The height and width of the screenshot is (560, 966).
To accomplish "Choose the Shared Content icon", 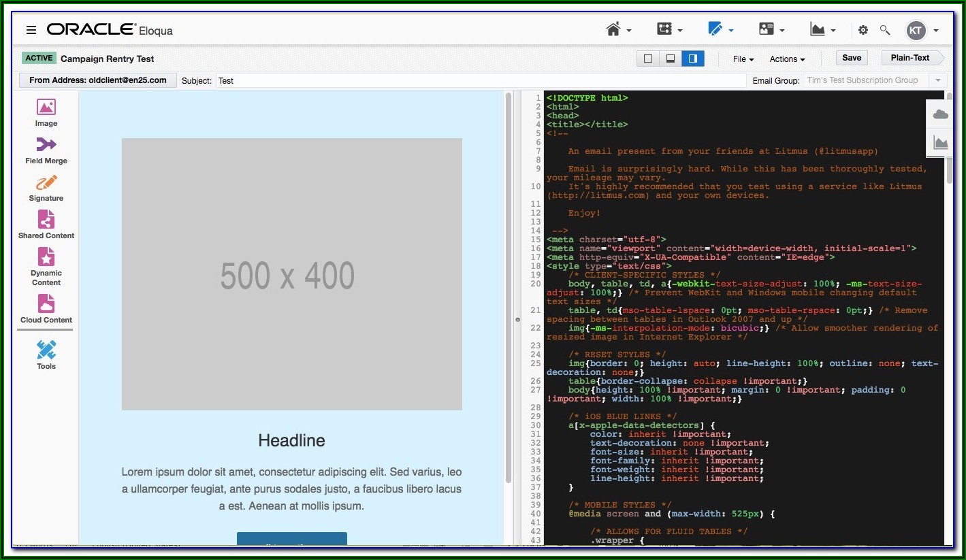I will click(46, 225).
